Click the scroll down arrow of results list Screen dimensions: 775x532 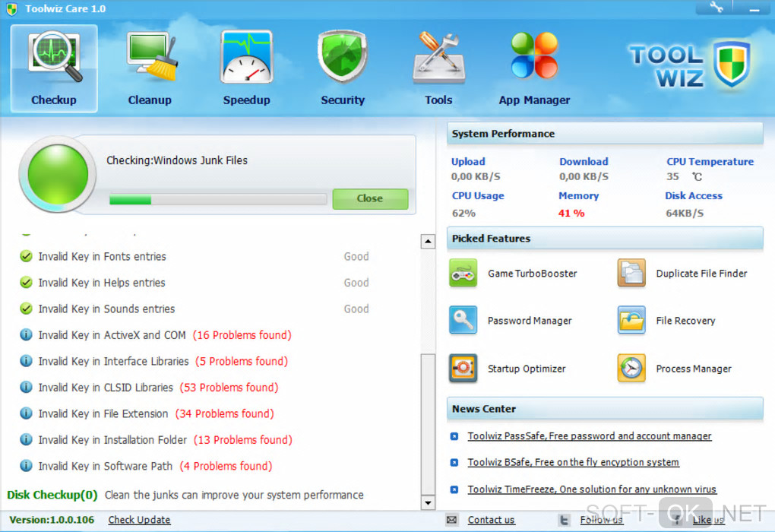pyautogui.click(x=428, y=503)
